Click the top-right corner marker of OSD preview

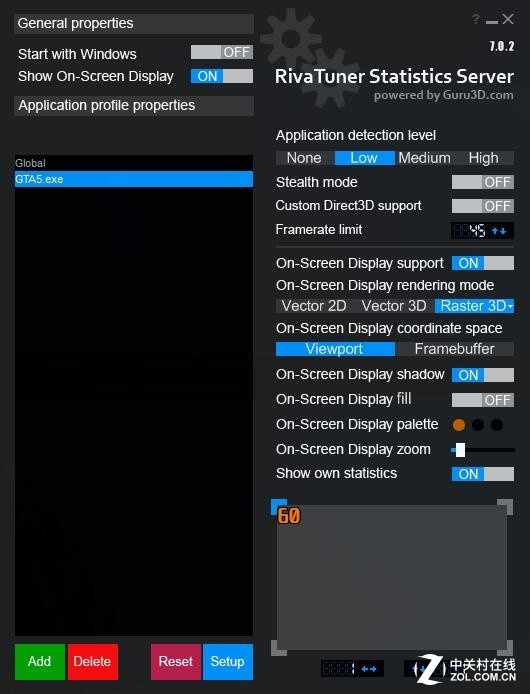pos(505,506)
